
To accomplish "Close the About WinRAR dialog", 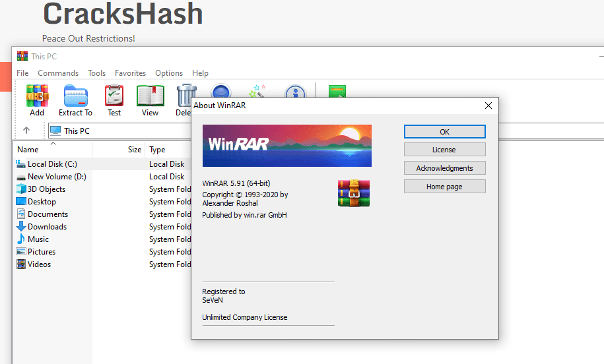I will (x=488, y=106).
